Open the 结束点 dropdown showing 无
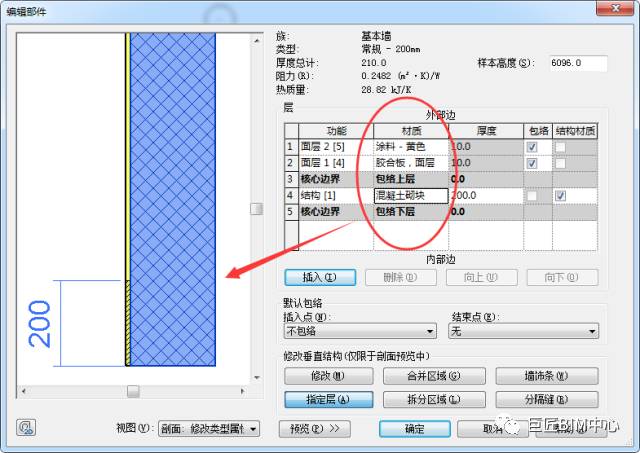The height and width of the screenshot is (453, 640). [x=523, y=331]
